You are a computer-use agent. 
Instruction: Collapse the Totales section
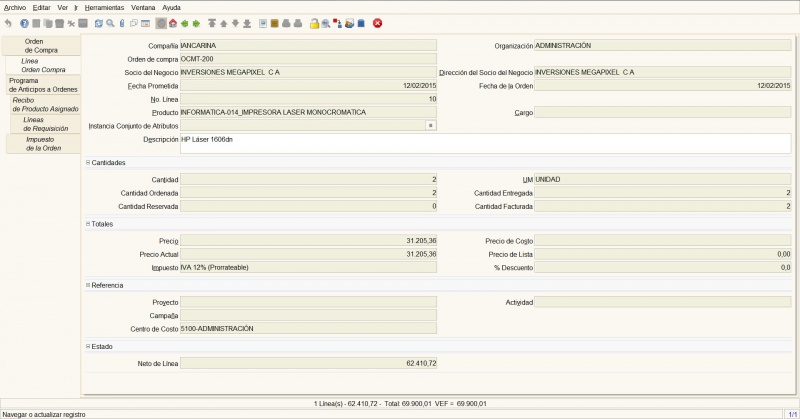(88, 224)
